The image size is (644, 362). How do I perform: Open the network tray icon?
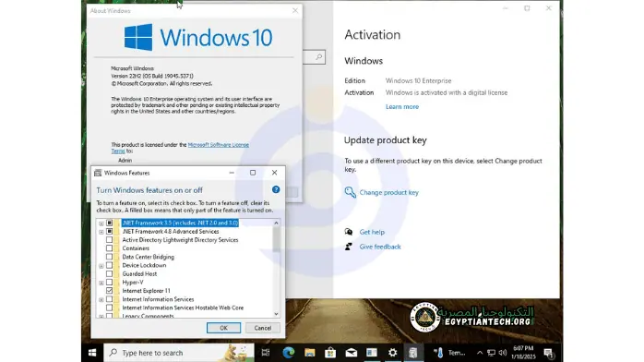click(x=491, y=353)
